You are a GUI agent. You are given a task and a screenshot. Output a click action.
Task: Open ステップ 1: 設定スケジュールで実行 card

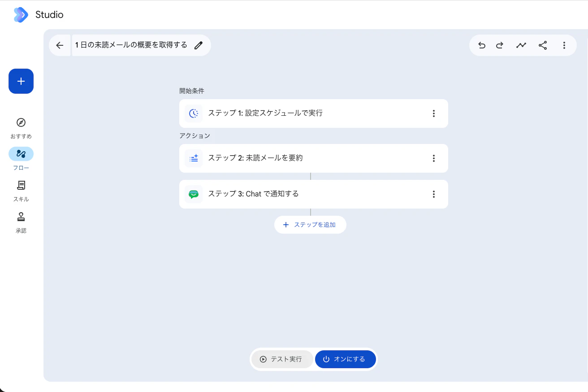[x=314, y=113]
